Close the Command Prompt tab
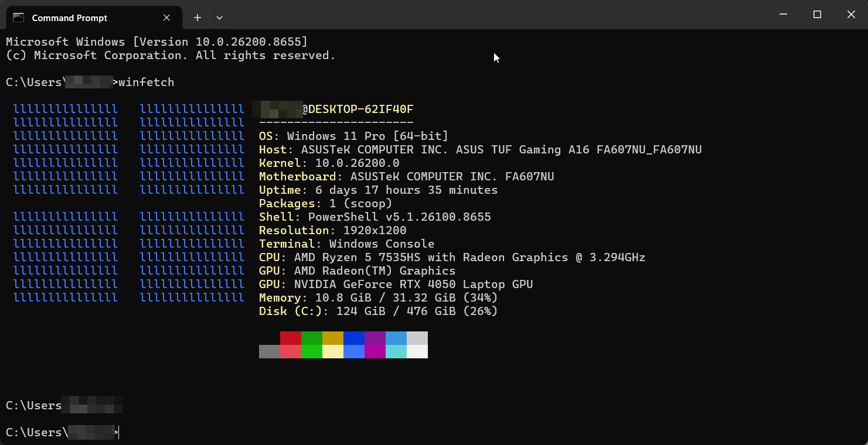This screenshot has height=445, width=868. (x=166, y=18)
